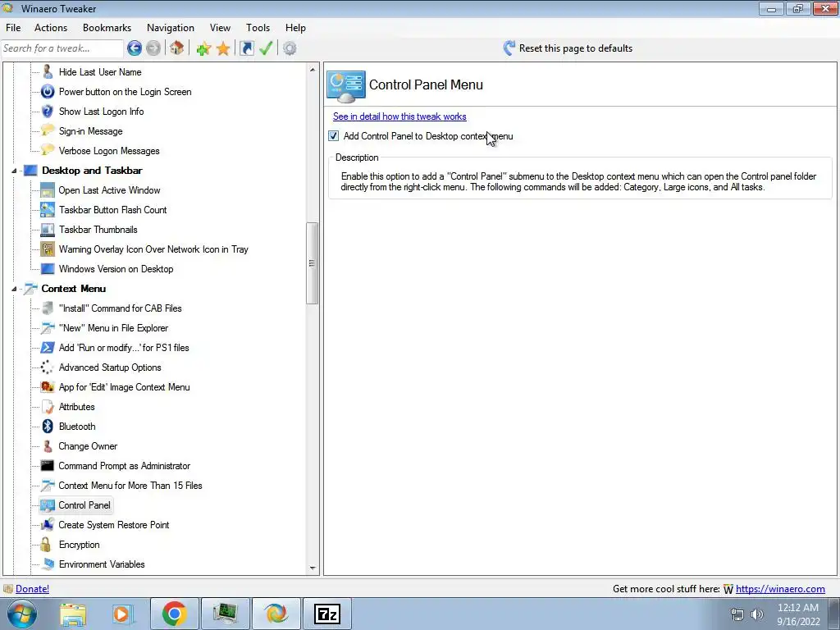Open the Help menu

point(295,28)
